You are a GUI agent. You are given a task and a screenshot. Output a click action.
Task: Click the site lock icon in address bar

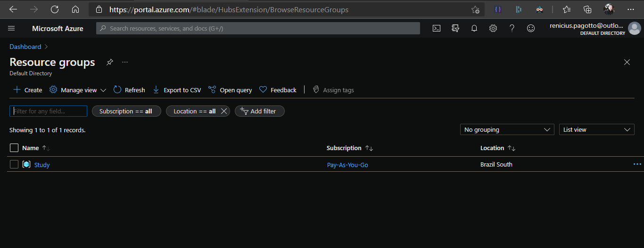[x=99, y=9]
